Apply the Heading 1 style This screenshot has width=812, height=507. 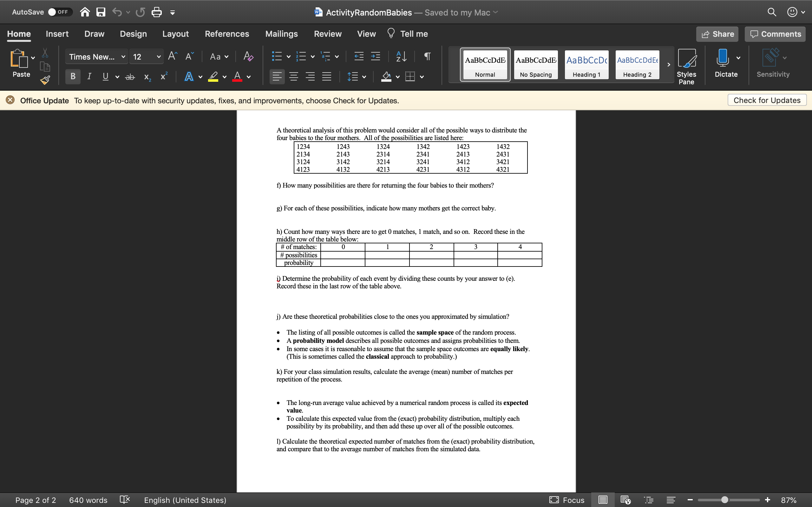586,64
